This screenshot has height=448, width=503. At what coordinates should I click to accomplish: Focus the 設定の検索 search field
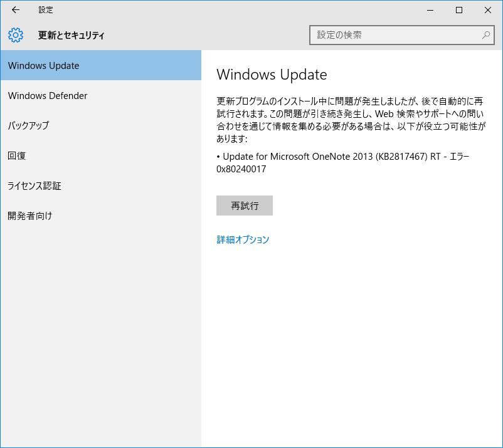(395, 35)
